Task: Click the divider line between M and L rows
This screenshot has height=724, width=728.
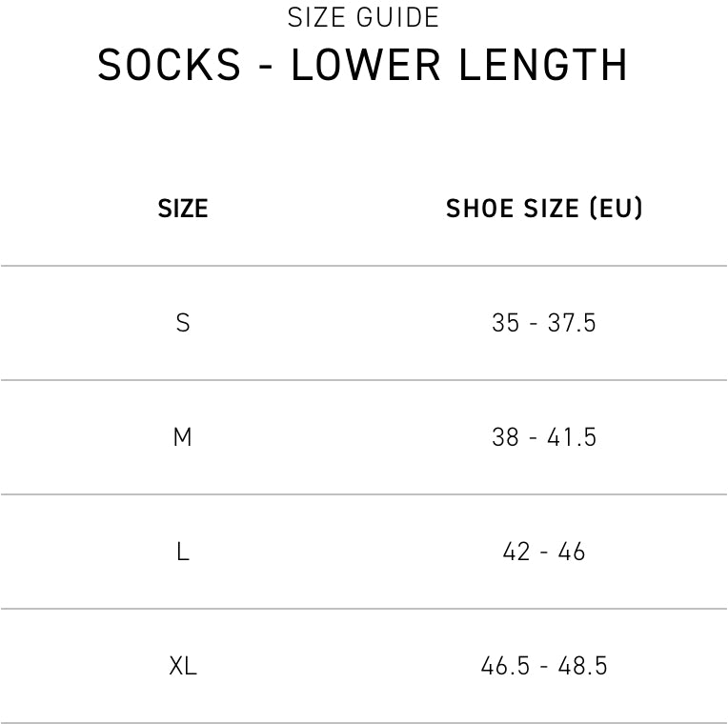Action: click(x=363, y=494)
